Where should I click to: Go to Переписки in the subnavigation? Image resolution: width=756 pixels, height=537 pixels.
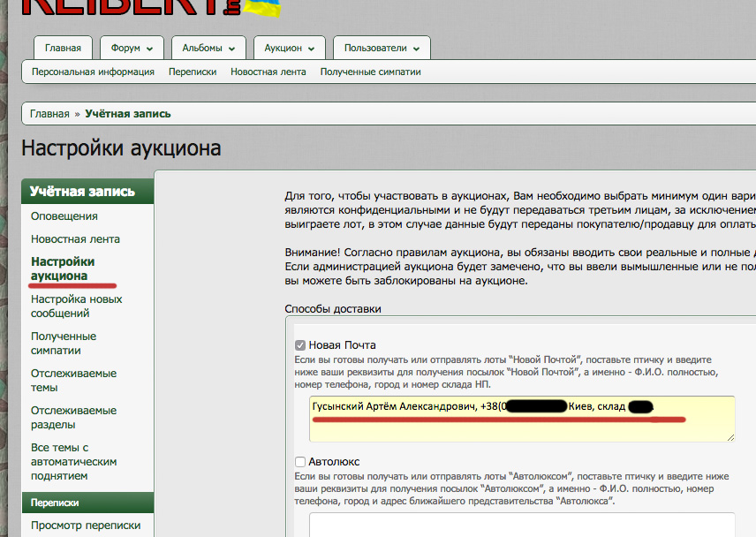click(193, 72)
